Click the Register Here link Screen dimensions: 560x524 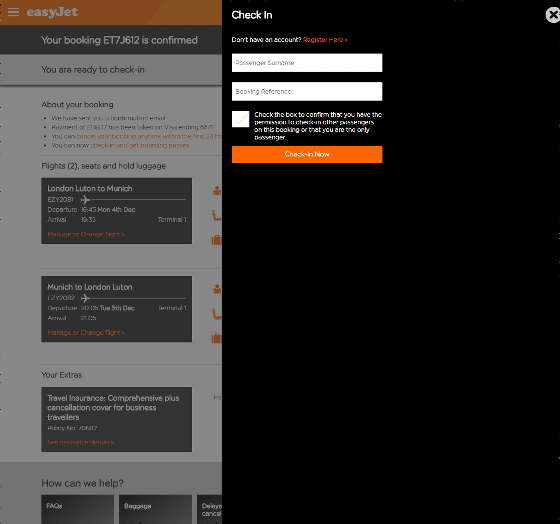pyautogui.click(x=325, y=40)
